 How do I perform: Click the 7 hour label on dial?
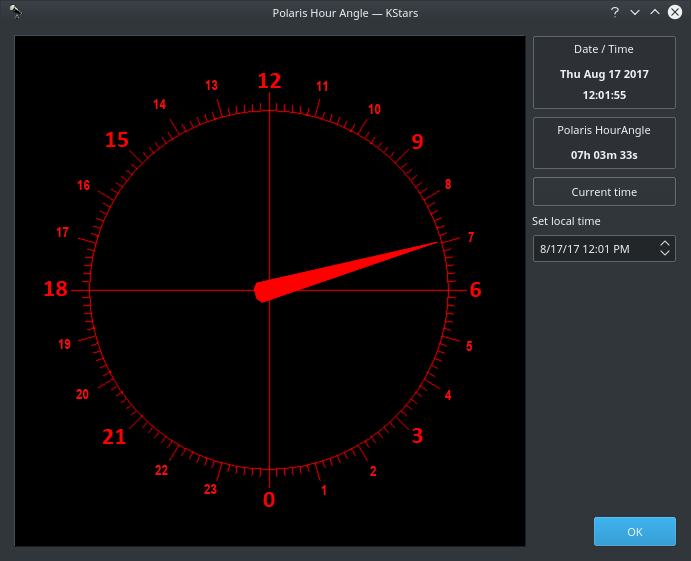click(471, 238)
